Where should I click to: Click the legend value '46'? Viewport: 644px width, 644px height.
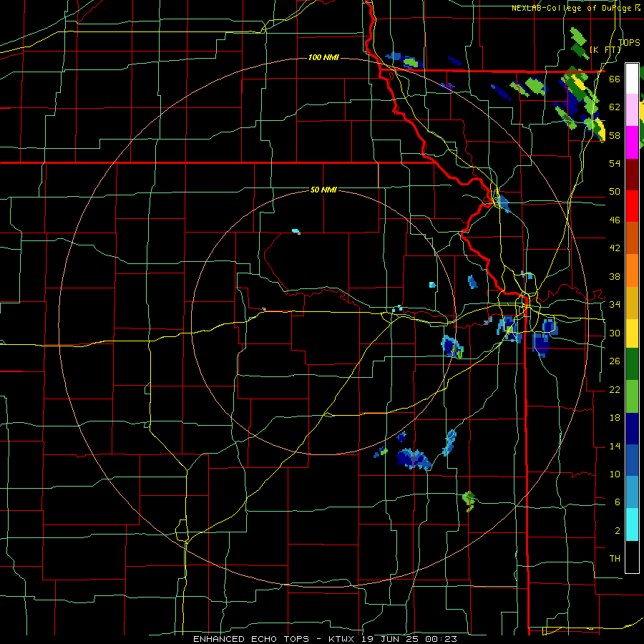(615, 220)
